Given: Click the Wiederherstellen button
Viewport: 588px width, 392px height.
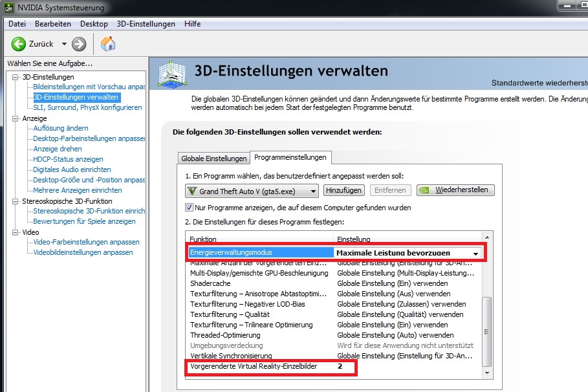Looking at the screenshot, I should coord(455,190).
